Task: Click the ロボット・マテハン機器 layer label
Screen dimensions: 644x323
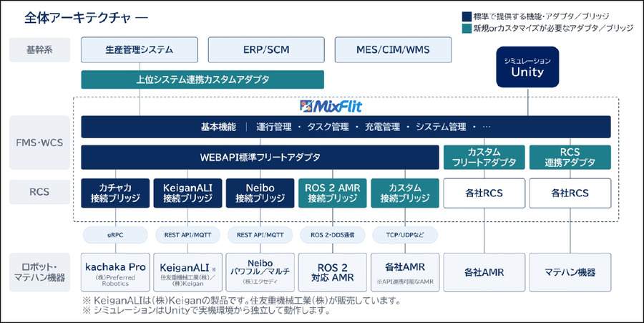Action: tap(39, 272)
